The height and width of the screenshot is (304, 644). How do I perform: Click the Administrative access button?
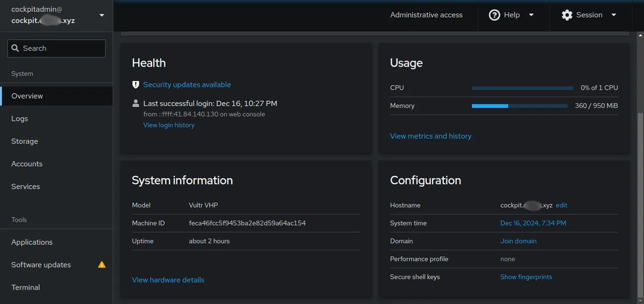(426, 15)
